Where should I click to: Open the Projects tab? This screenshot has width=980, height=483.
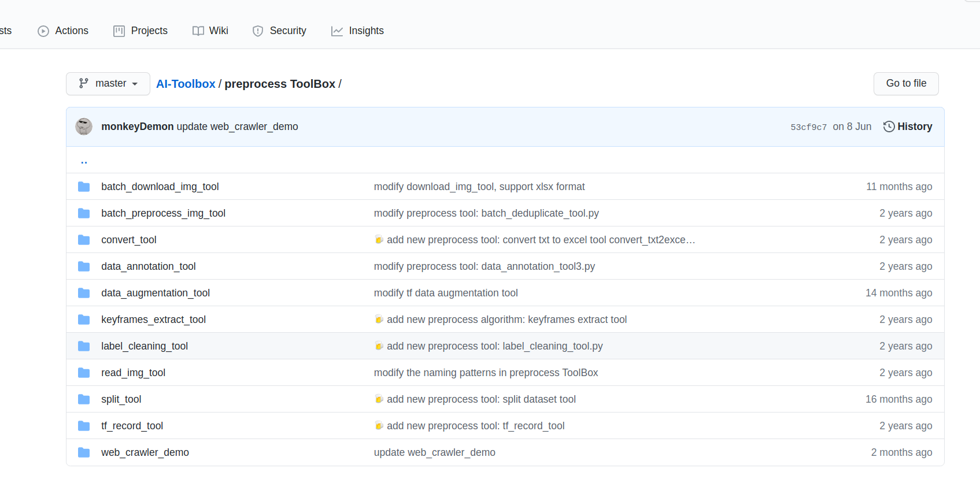[x=140, y=31]
